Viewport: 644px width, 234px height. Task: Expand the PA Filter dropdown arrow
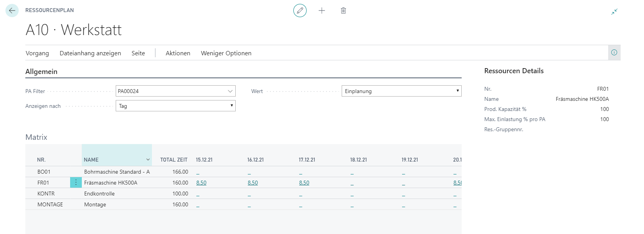pos(230,91)
